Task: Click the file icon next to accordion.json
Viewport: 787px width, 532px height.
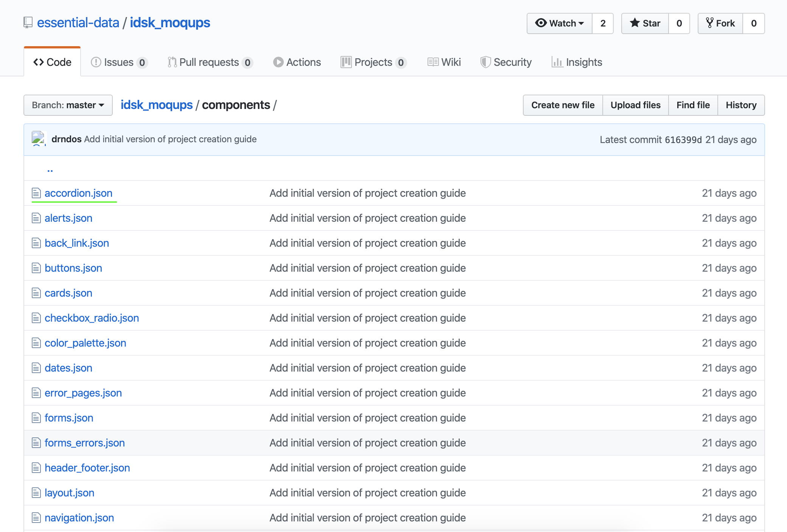Action: pos(36,193)
